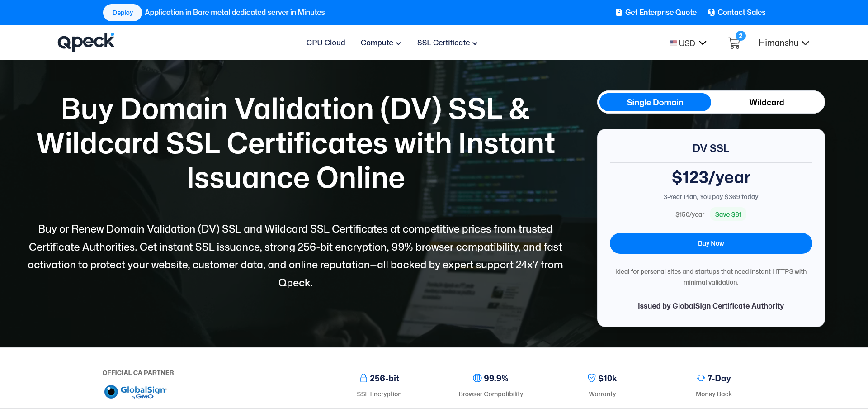Click the $123/year price text
This screenshot has width=868, height=413.
coord(711,177)
